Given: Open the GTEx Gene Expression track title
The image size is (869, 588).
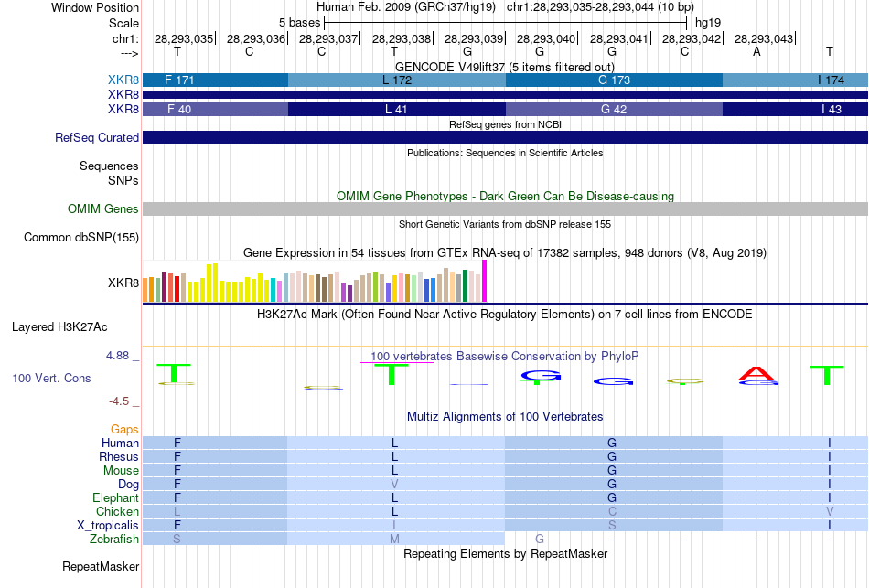Looking at the screenshot, I should 505,253.
